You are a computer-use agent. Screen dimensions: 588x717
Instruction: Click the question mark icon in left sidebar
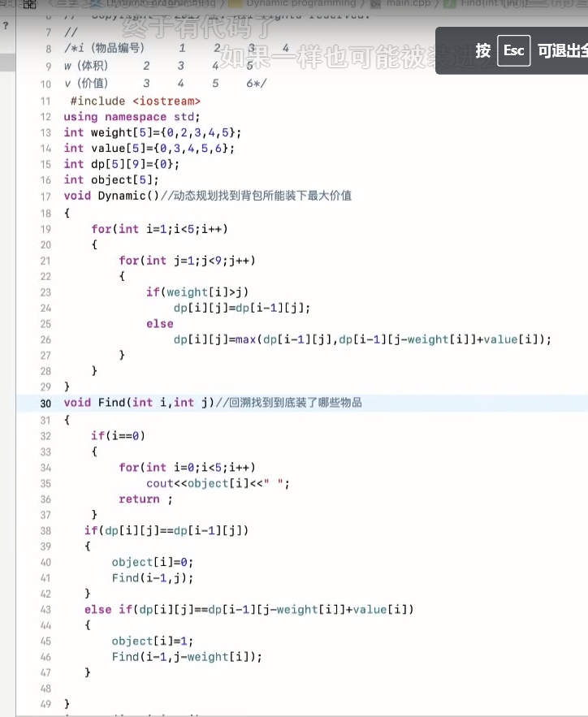[6, 26]
